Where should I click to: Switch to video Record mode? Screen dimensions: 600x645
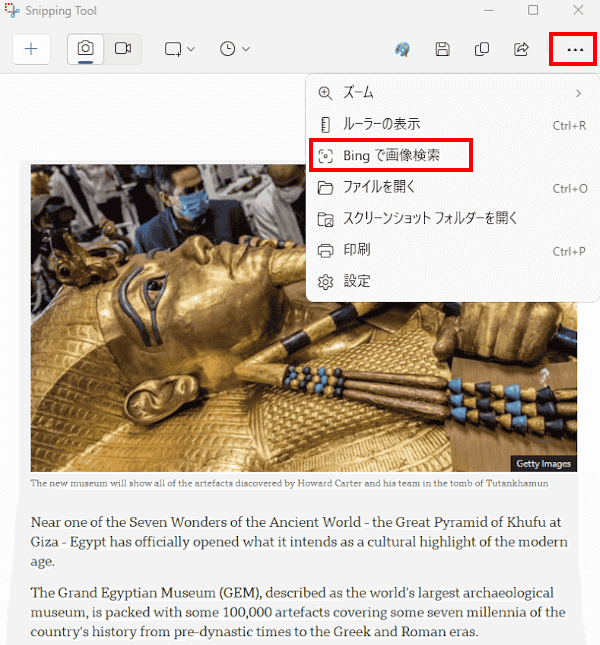tap(123, 49)
